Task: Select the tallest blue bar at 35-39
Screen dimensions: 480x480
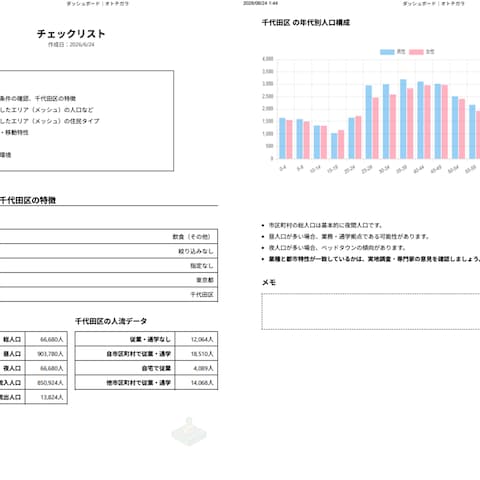Action: click(x=403, y=119)
